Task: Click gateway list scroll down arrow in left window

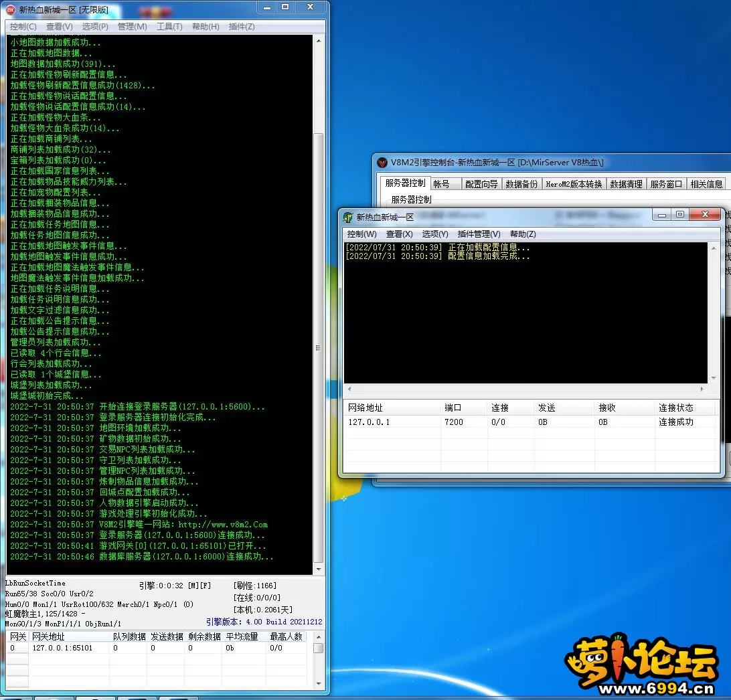Action: (x=319, y=684)
